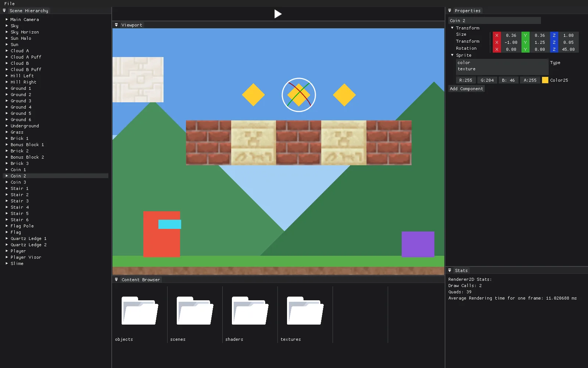
Task: Start the scene with the play button
Action: tap(278, 14)
